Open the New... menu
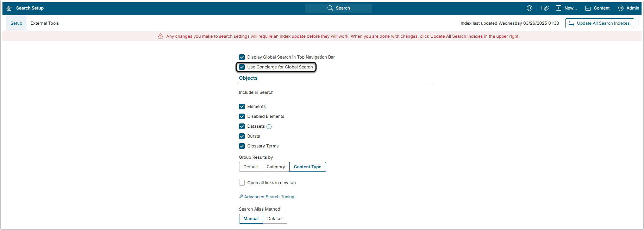The width and height of the screenshot is (644, 230). (566, 8)
